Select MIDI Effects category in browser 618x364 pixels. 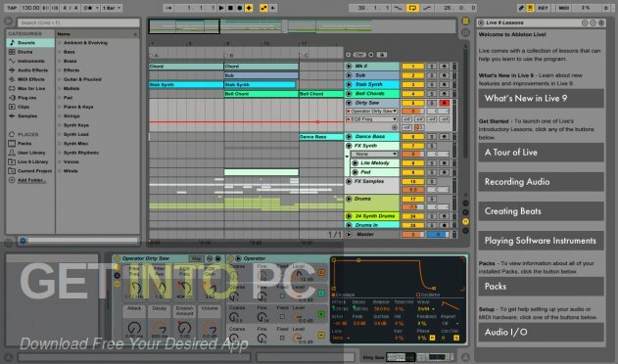coord(30,79)
